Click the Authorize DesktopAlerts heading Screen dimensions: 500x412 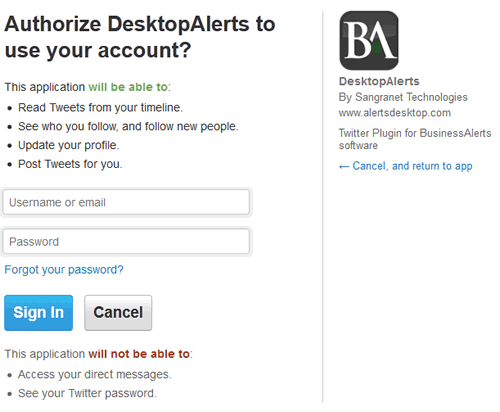click(x=140, y=37)
